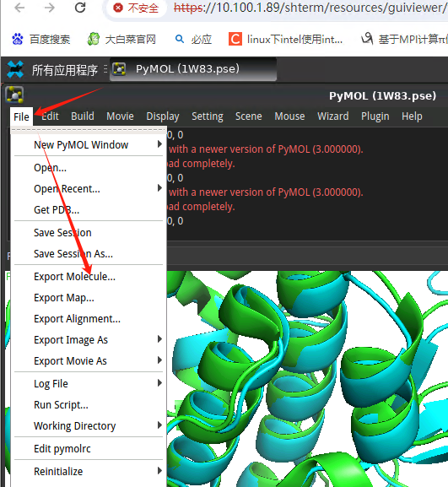Open the Setting menu
The image size is (448, 487).
point(208,116)
